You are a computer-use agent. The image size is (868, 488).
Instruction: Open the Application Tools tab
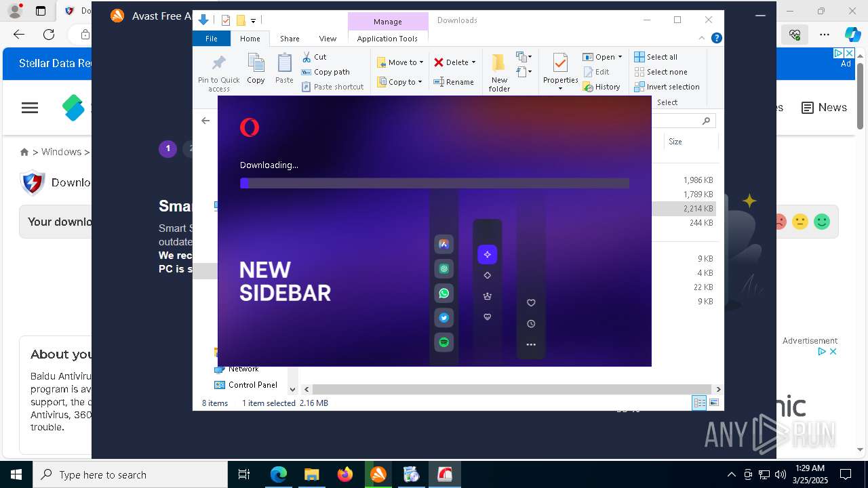click(x=387, y=39)
